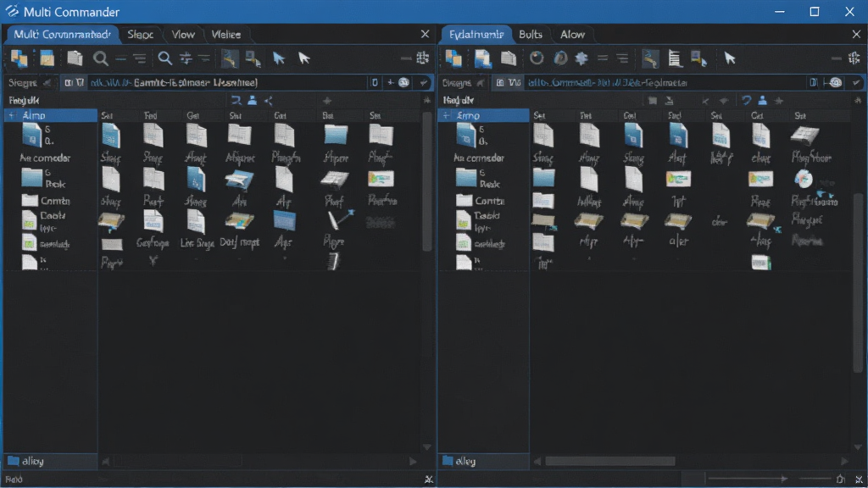868x488 pixels.
Task: Click right arrow of left pane horizontal scrollbar
Action: pos(413,461)
